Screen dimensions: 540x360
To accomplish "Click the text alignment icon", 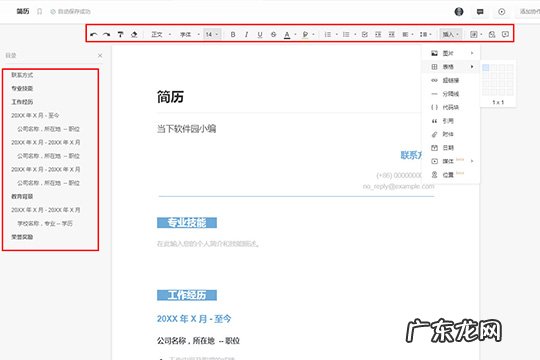I will 405,34.
